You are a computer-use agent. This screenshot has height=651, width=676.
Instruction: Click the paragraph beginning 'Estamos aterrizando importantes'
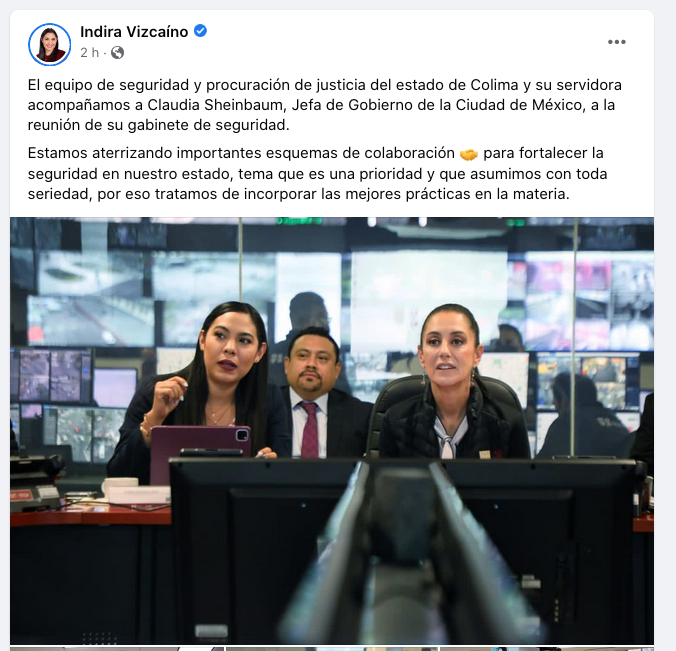point(318,174)
